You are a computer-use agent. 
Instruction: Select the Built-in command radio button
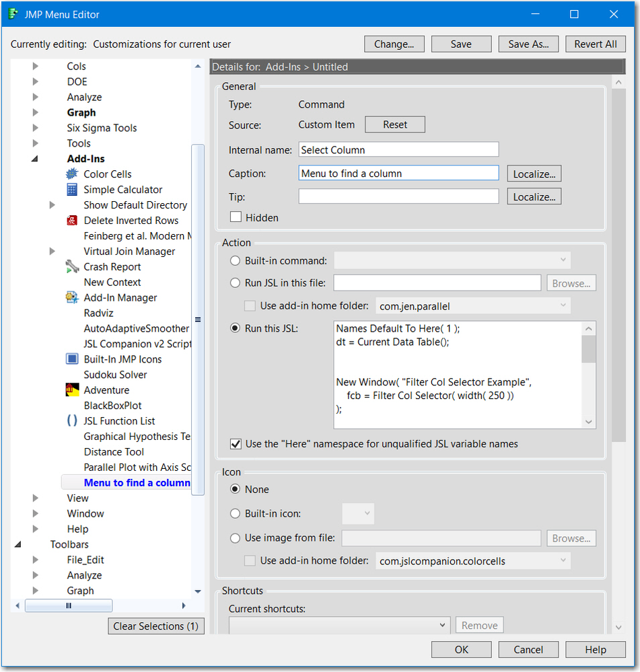[235, 260]
